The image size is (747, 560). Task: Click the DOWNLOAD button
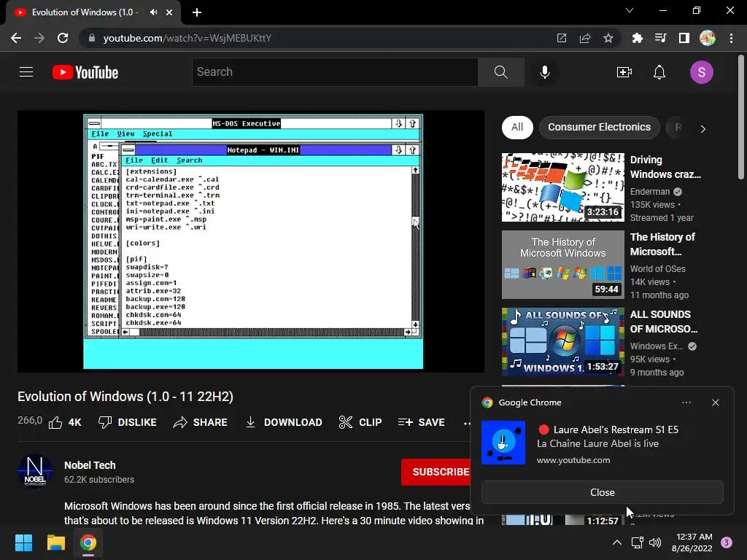coord(284,422)
